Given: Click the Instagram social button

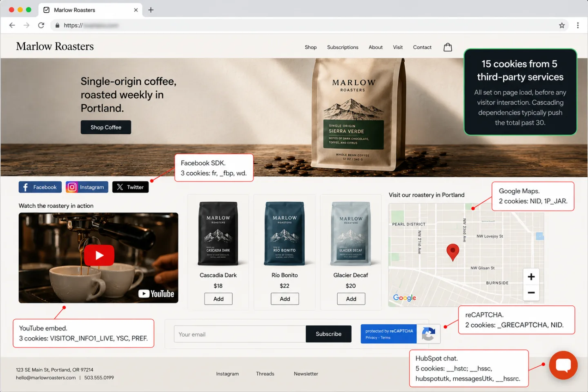Looking at the screenshot, I should coord(87,187).
